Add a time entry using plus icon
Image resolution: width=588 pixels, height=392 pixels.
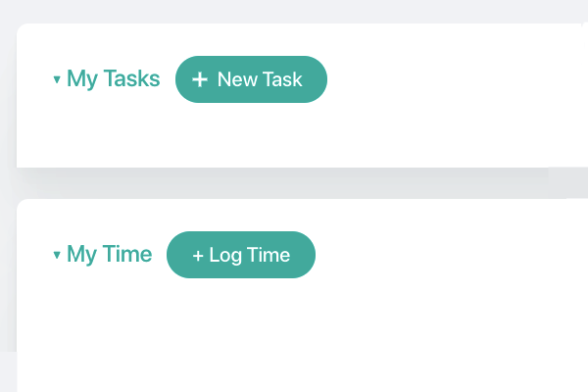[x=198, y=256]
